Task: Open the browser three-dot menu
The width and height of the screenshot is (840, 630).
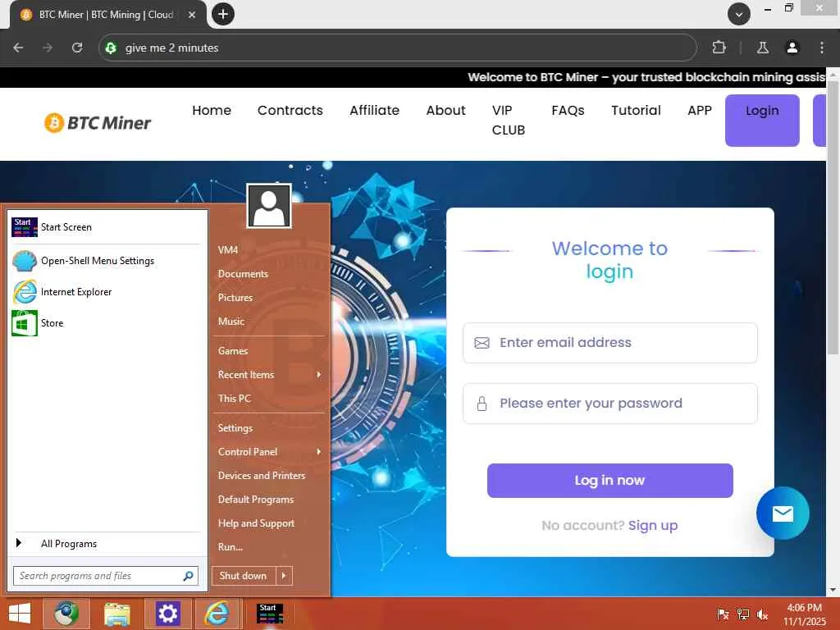Action: 822,48
